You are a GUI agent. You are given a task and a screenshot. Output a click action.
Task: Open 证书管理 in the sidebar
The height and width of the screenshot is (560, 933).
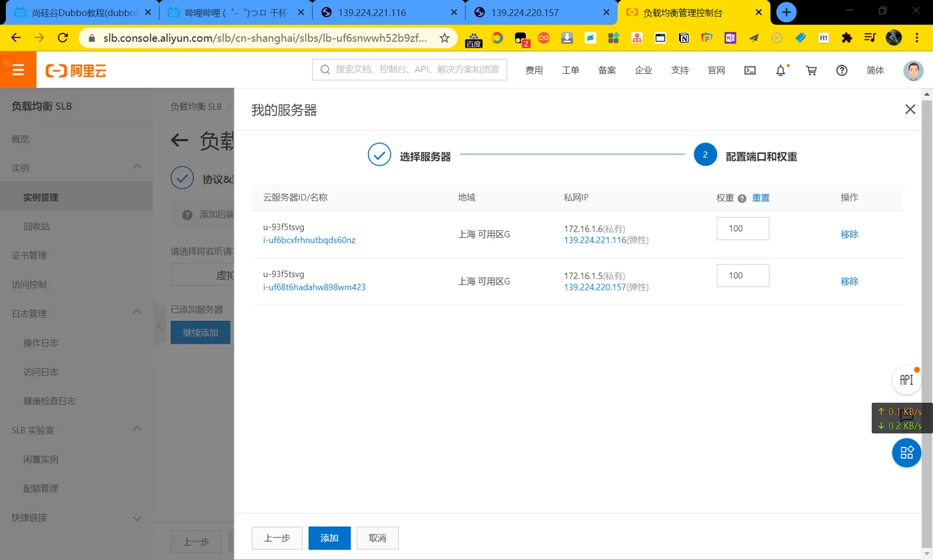(29, 256)
